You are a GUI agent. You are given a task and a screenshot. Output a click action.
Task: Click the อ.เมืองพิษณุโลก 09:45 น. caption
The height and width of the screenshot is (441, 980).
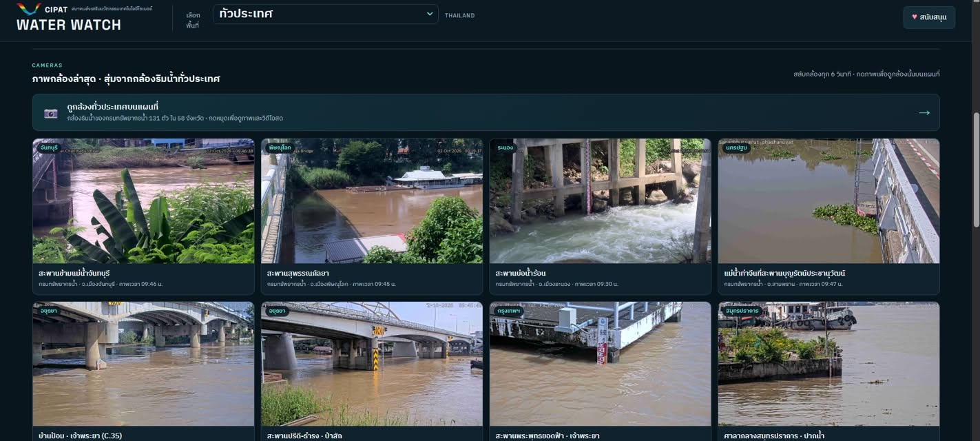coord(331,284)
